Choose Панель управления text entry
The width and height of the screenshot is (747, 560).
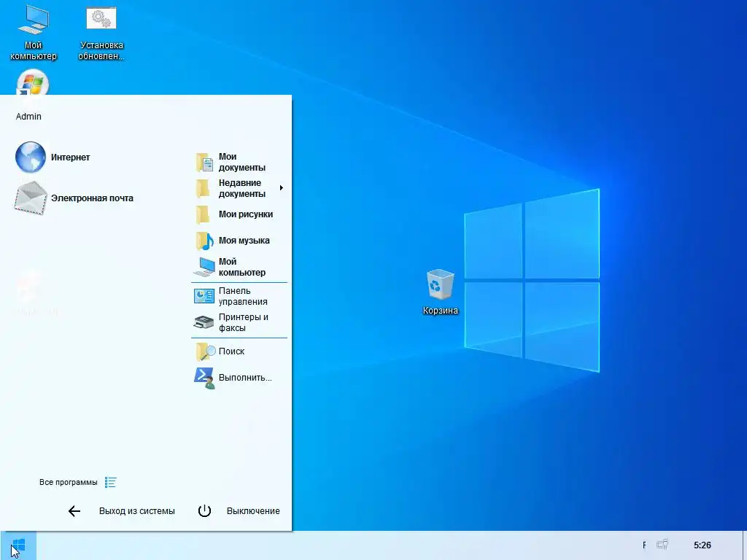pyautogui.click(x=243, y=296)
